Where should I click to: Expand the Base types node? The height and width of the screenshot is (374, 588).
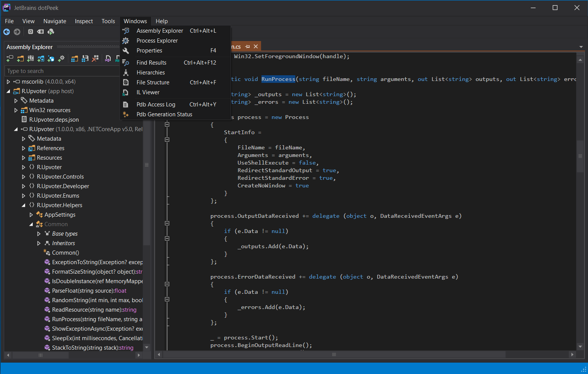click(x=39, y=234)
